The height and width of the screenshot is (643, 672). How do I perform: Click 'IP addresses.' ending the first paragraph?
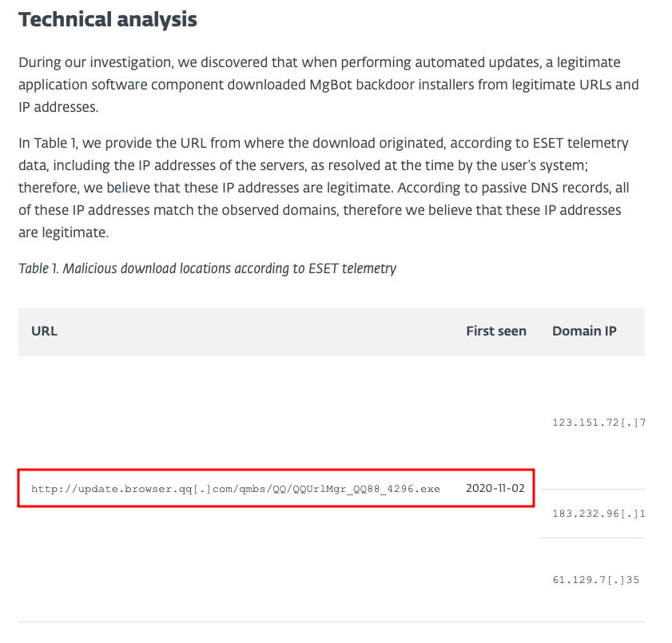(58, 107)
